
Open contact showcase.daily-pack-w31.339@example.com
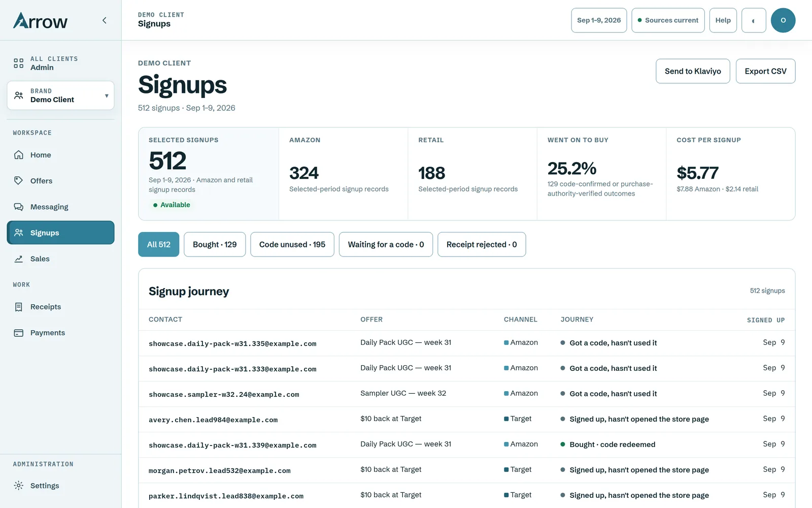click(232, 446)
